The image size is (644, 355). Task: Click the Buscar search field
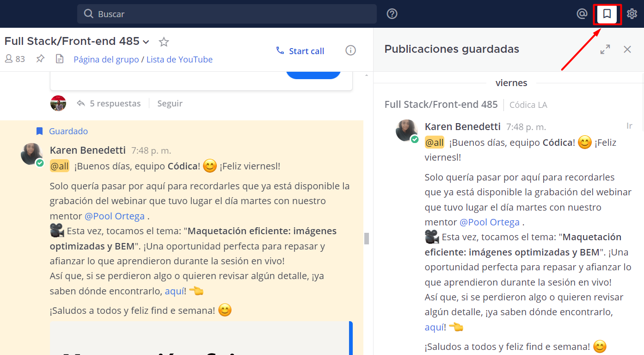tap(227, 14)
